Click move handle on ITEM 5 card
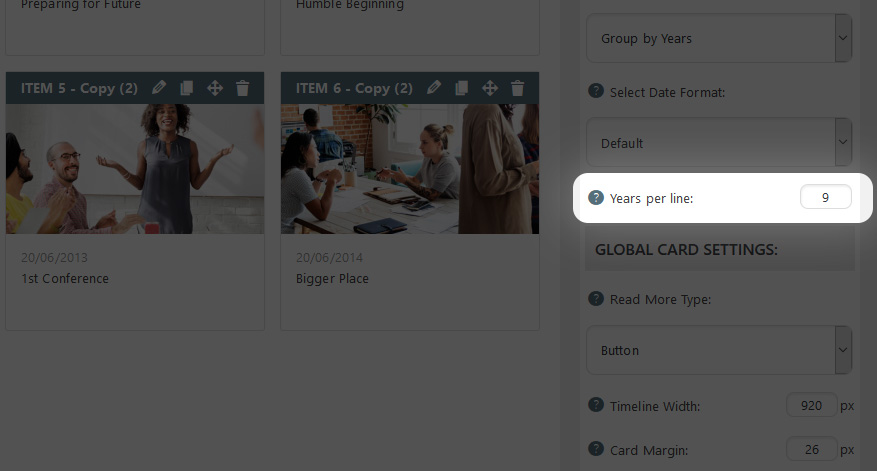The width and height of the screenshot is (877, 471). (x=215, y=88)
